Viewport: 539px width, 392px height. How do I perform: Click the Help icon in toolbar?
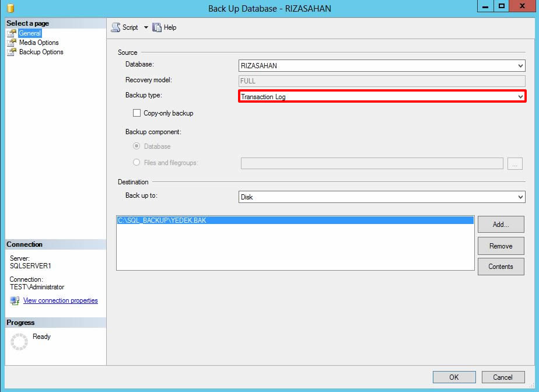pos(157,27)
